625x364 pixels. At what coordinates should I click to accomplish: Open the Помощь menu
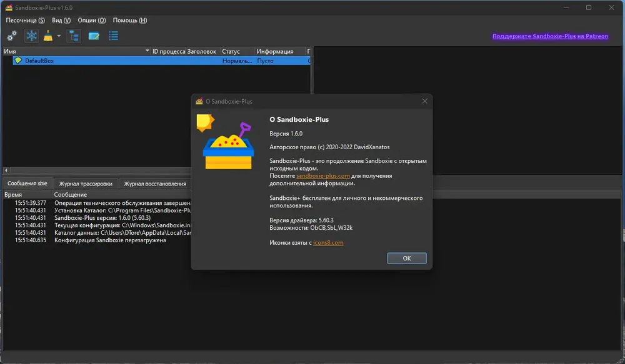(x=130, y=21)
